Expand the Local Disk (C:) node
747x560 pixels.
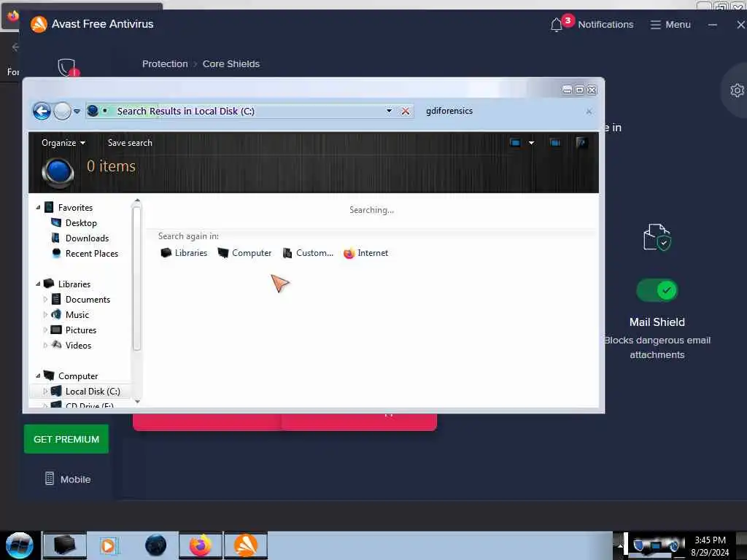[x=45, y=391]
